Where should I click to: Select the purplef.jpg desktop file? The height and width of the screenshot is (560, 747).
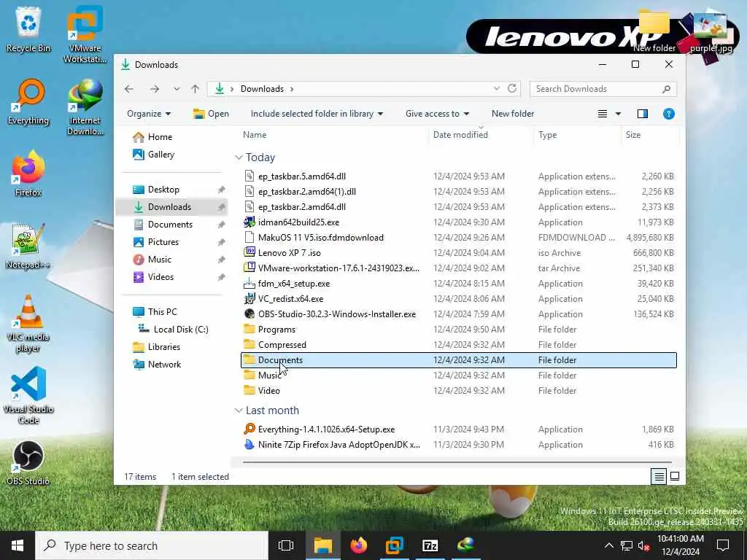[x=711, y=31]
